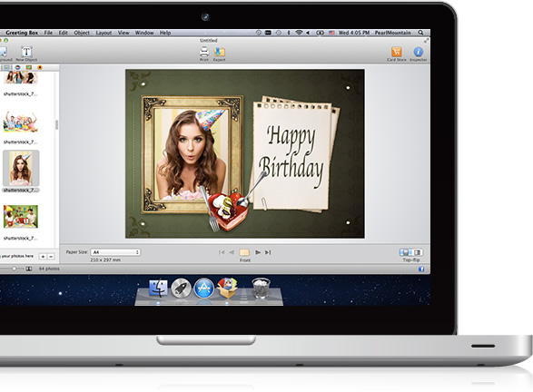Image resolution: width=533 pixels, height=392 pixels.
Task: Open Launchpad from the Dock
Action: pos(181,288)
